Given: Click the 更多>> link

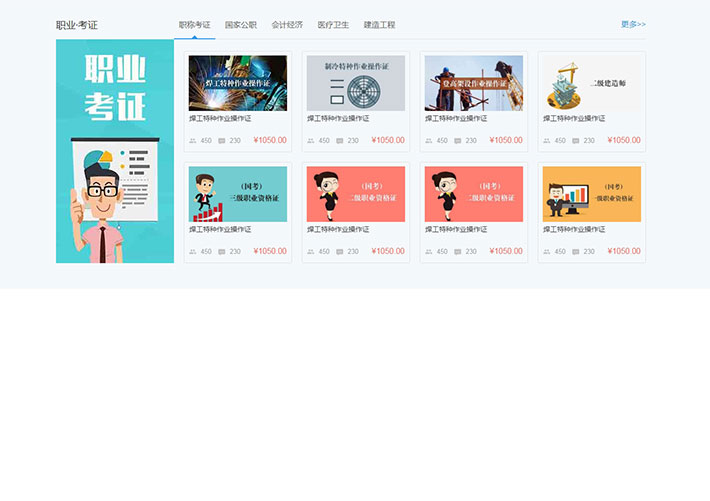Looking at the screenshot, I should pyautogui.click(x=633, y=24).
